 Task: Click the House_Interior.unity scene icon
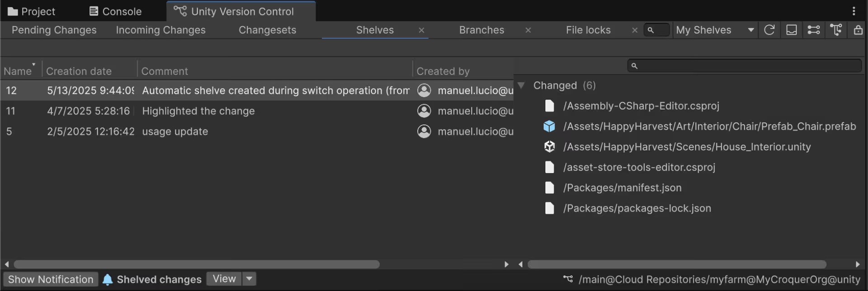[549, 147]
